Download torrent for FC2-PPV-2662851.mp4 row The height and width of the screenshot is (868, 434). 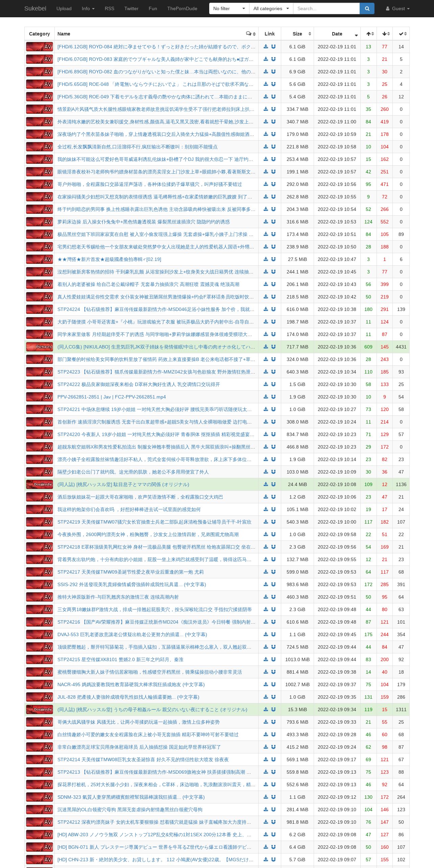pyautogui.click(x=266, y=397)
